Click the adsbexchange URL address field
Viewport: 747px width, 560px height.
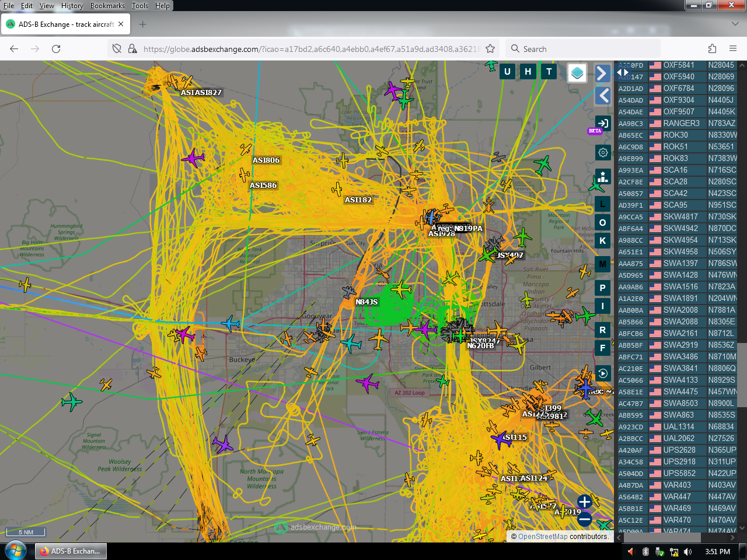pyautogui.click(x=312, y=49)
